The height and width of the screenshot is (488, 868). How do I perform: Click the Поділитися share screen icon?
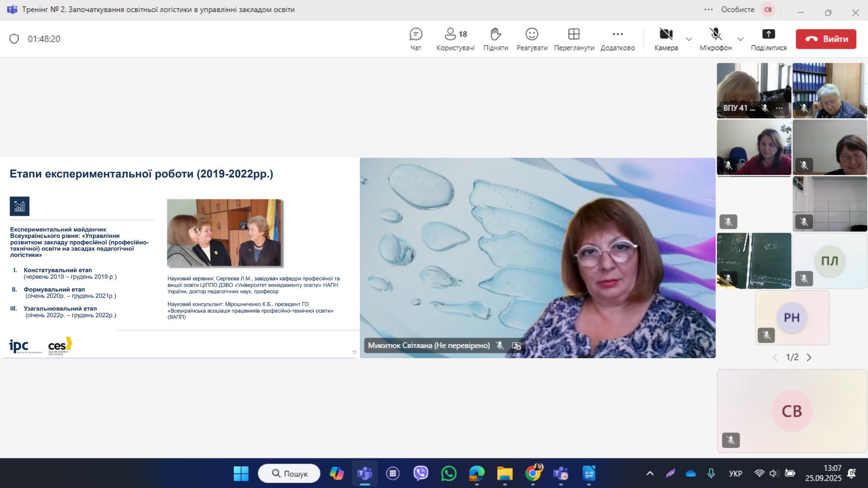(x=769, y=34)
